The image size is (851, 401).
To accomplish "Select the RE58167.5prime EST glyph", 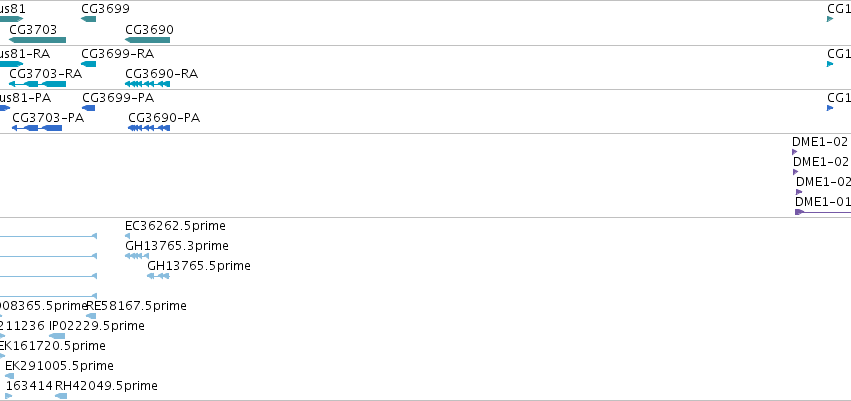I will (91, 316).
